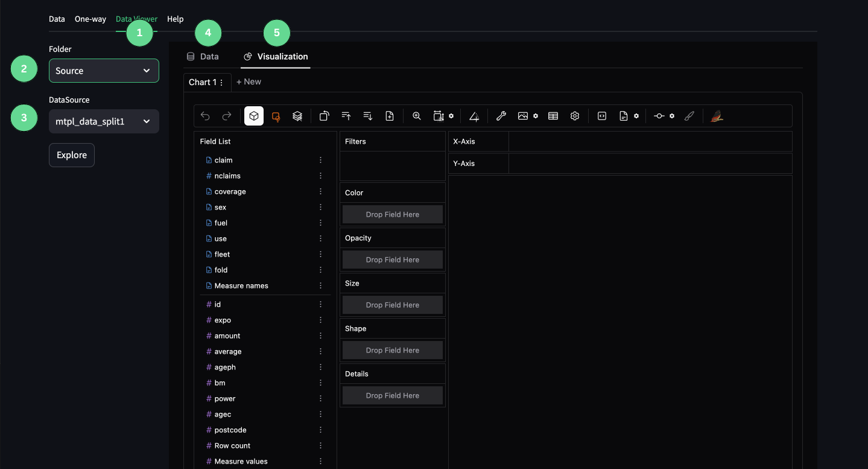Select the bm measure field
This screenshot has width=868, height=469.
point(264,383)
